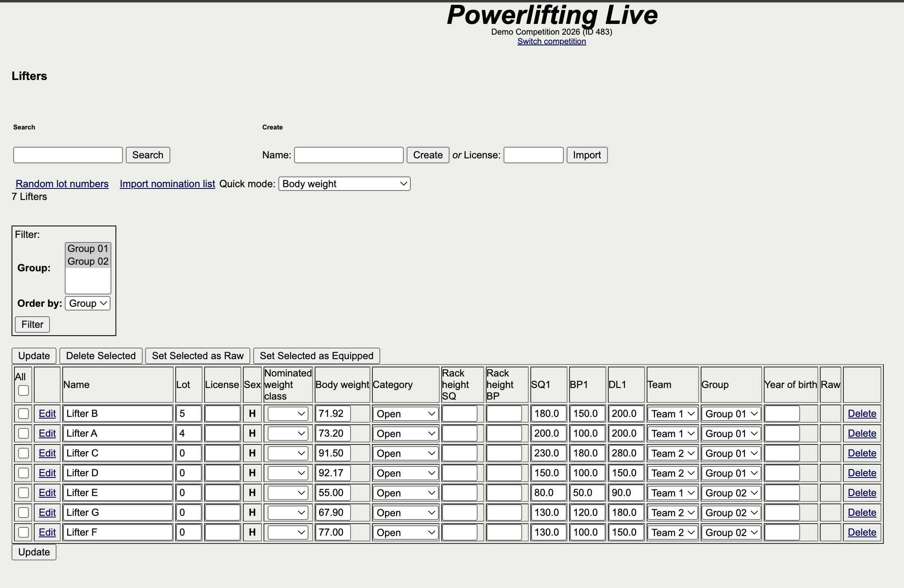
Task: Click Random lot numbers link
Action: point(62,184)
